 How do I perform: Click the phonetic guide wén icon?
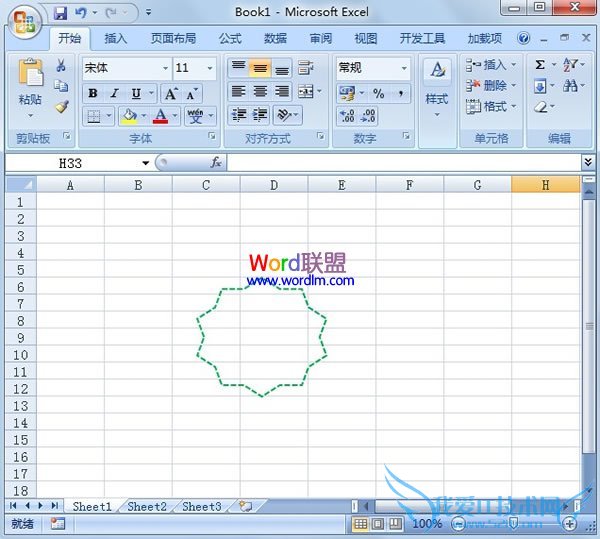coord(195,116)
